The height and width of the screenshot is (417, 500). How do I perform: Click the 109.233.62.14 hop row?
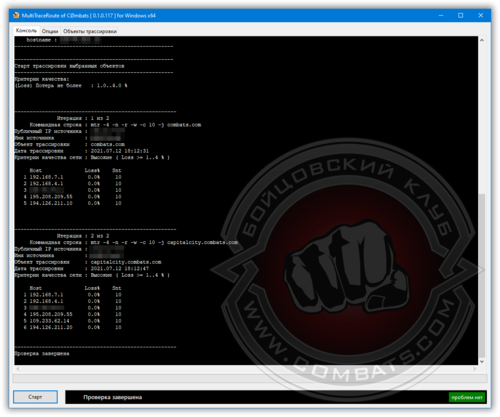[72, 321]
